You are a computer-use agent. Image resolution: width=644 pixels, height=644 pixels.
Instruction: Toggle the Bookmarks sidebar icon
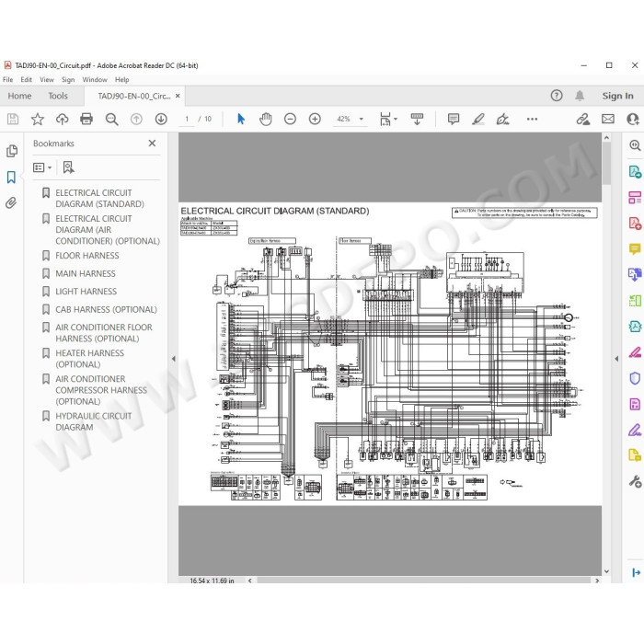[11, 178]
